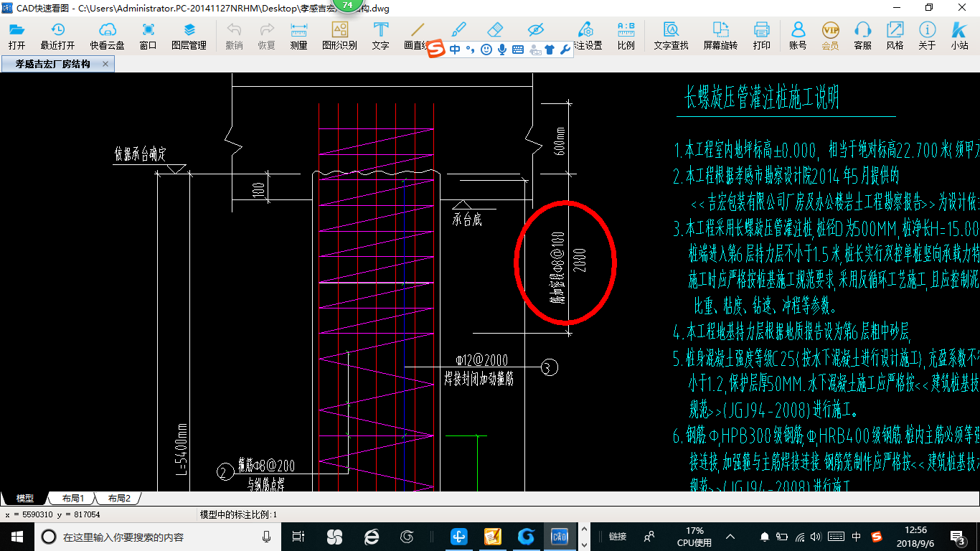Image resolution: width=980 pixels, height=551 pixels.
Task: Toggle Sogou 中 Chinese/English mode
Action: coord(456,50)
